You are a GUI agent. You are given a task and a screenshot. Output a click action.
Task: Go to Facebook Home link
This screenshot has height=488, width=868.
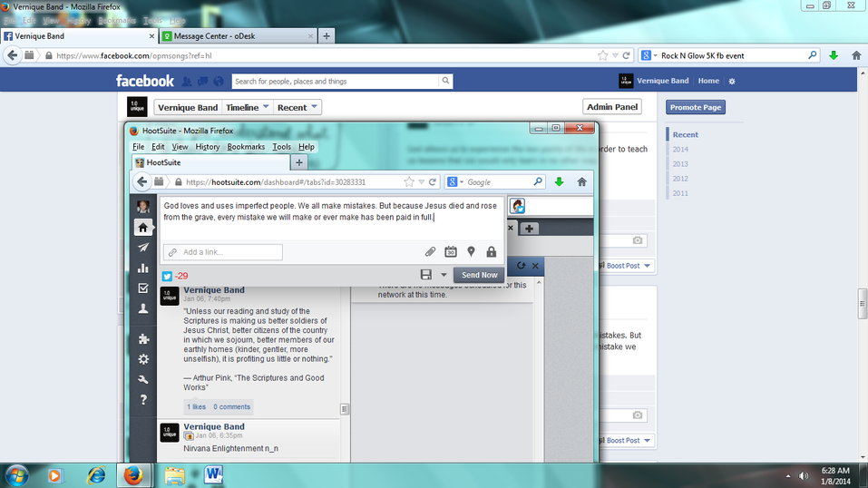pyautogui.click(x=708, y=81)
